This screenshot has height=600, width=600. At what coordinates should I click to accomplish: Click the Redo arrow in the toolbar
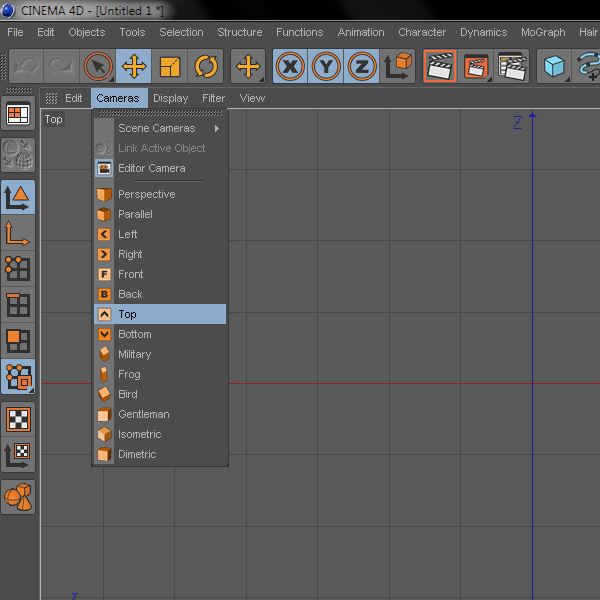pos(62,66)
